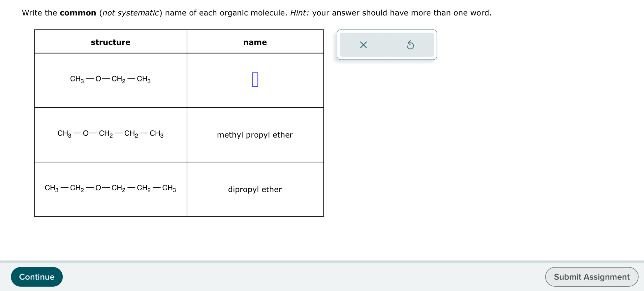644x291 pixels.
Task: Click the CH3—O—CH2—CH2—CH3 structure cell
Action: click(110, 134)
